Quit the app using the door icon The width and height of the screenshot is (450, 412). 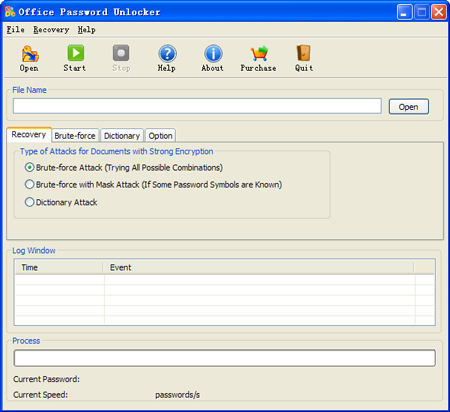click(303, 53)
